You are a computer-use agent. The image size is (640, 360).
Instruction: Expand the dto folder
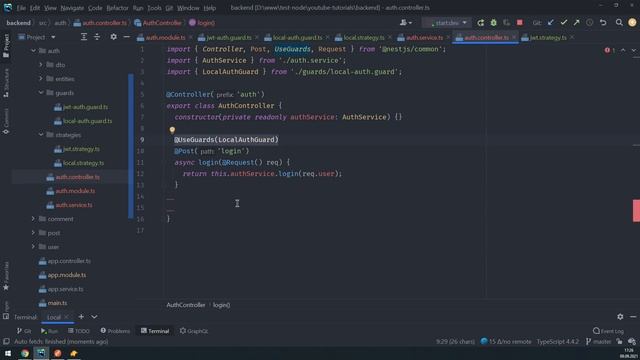[x=41, y=65]
